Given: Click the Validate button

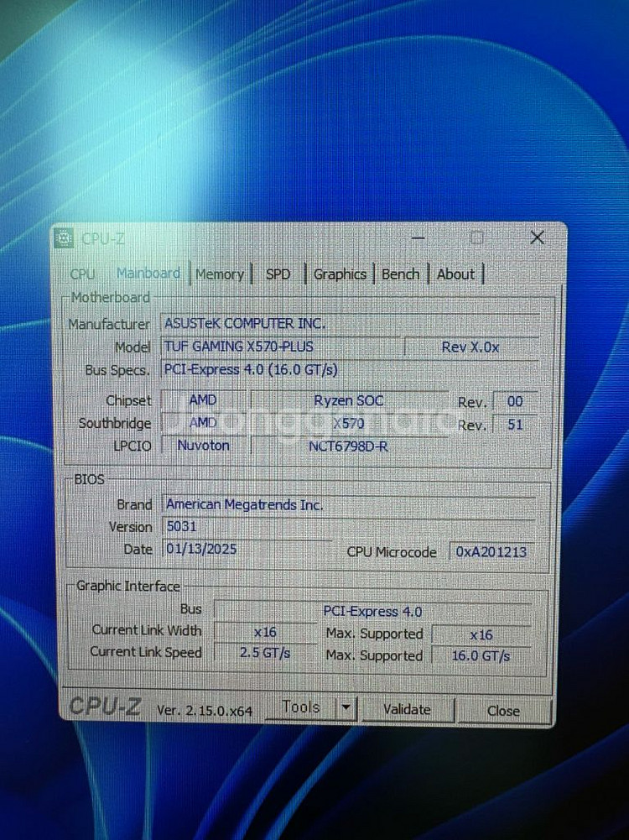Looking at the screenshot, I should pos(407,710).
